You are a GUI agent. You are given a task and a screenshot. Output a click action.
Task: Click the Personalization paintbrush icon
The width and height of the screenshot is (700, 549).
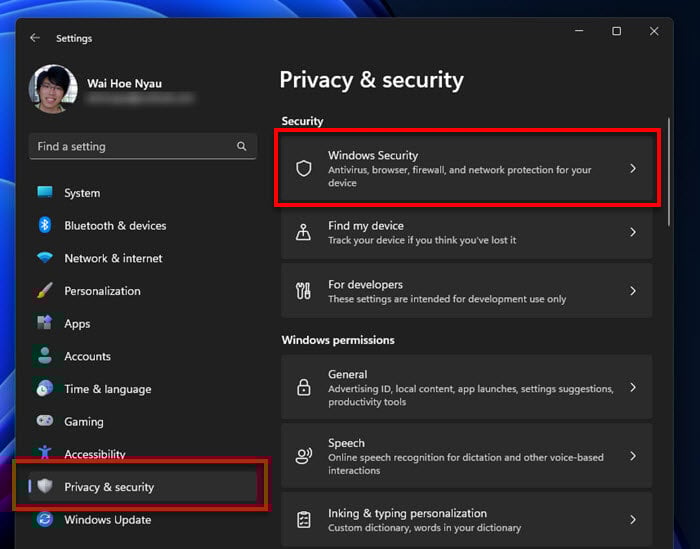tap(45, 291)
